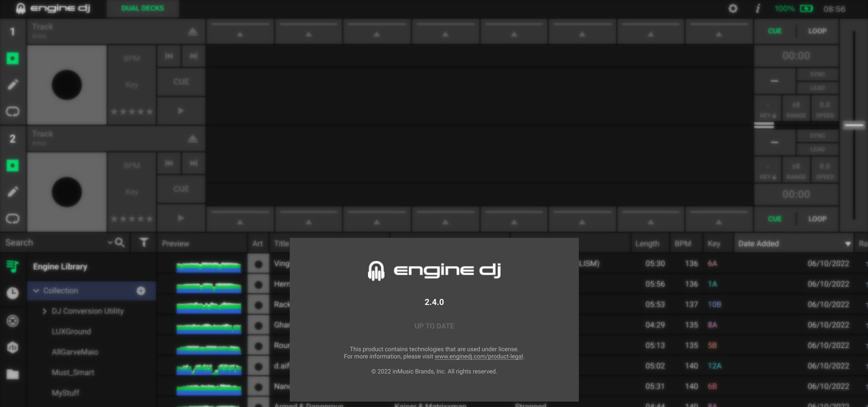Open the Date Added sort dropdown
This screenshot has height=407, width=868.
(849, 243)
